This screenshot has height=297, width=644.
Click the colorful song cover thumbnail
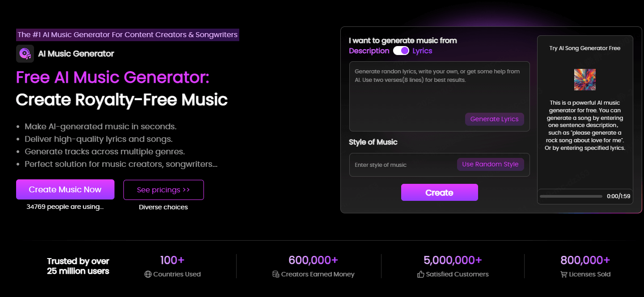(x=585, y=80)
